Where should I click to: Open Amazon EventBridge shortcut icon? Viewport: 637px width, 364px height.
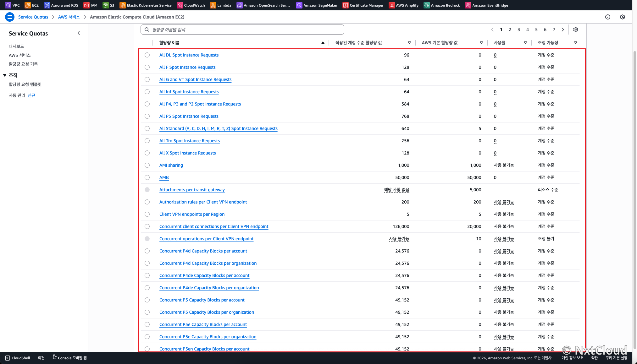468,5
